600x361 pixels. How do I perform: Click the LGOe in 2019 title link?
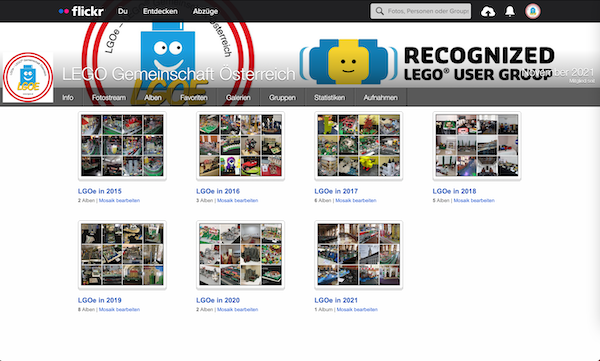coord(99,300)
